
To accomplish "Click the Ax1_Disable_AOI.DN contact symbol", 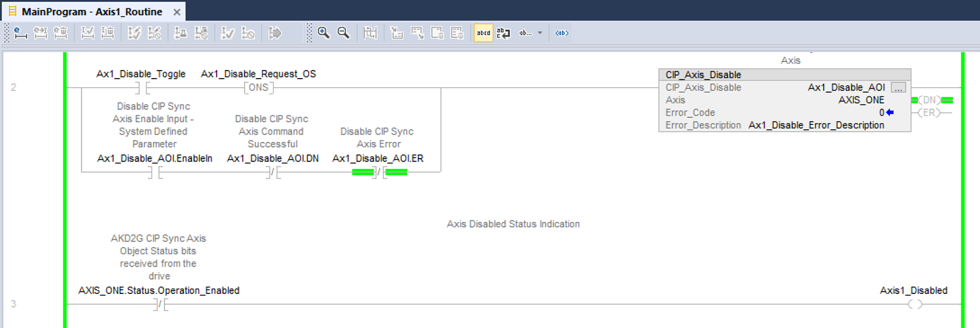I will point(273,172).
